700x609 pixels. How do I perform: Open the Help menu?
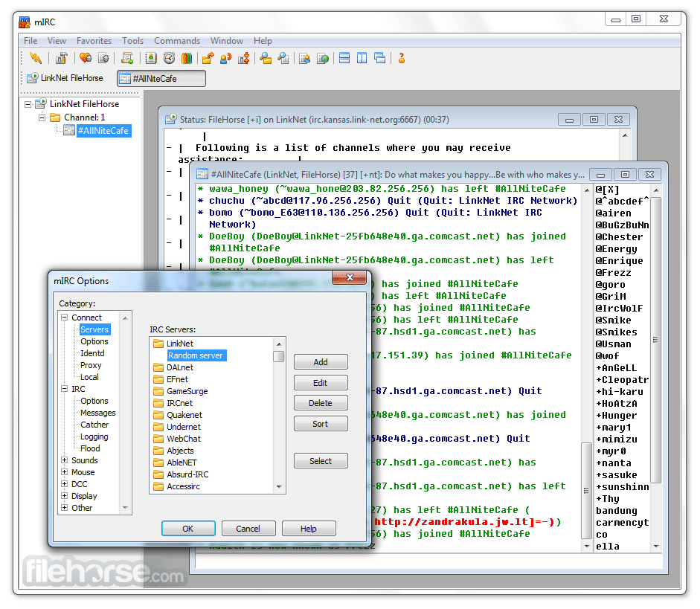pyautogui.click(x=263, y=41)
